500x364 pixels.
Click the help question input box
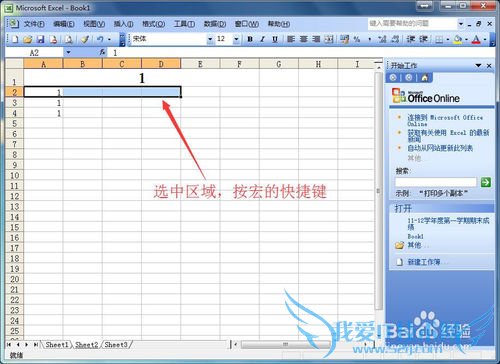click(x=413, y=24)
